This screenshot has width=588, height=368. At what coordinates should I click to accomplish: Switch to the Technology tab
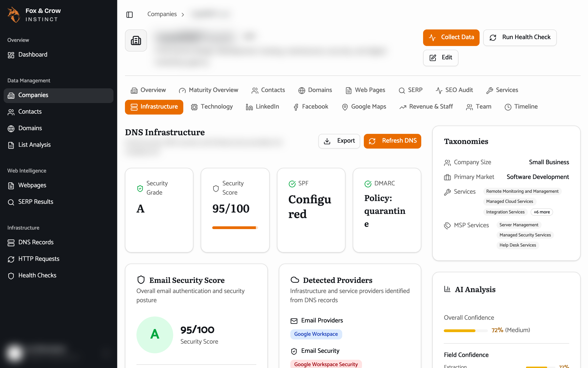pos(212,107)
